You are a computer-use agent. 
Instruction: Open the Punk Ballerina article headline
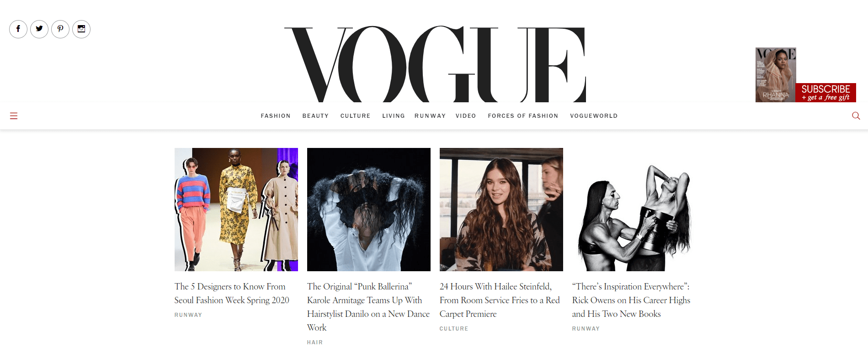coord(368,307)
